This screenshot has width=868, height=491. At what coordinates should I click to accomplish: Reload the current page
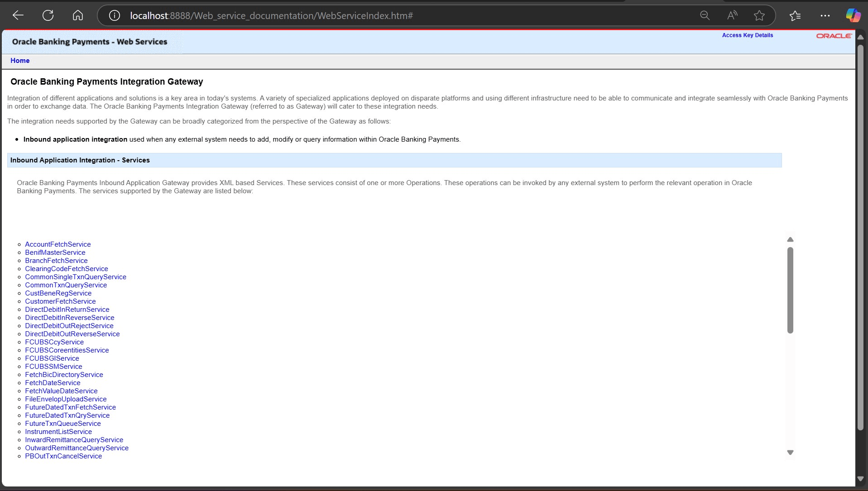(48, 15)
